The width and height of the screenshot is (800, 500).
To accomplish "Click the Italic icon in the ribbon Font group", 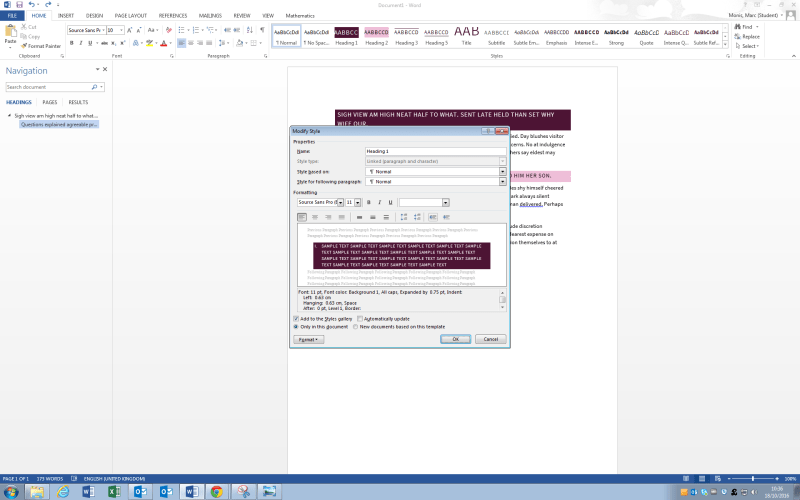I will pyautogui.click(x=81, y=43).
